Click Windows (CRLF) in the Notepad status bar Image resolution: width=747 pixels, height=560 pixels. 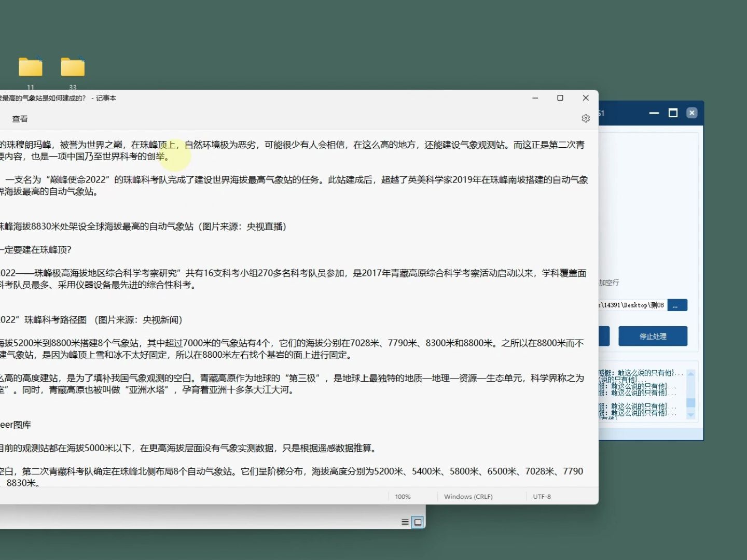(468, 497)
